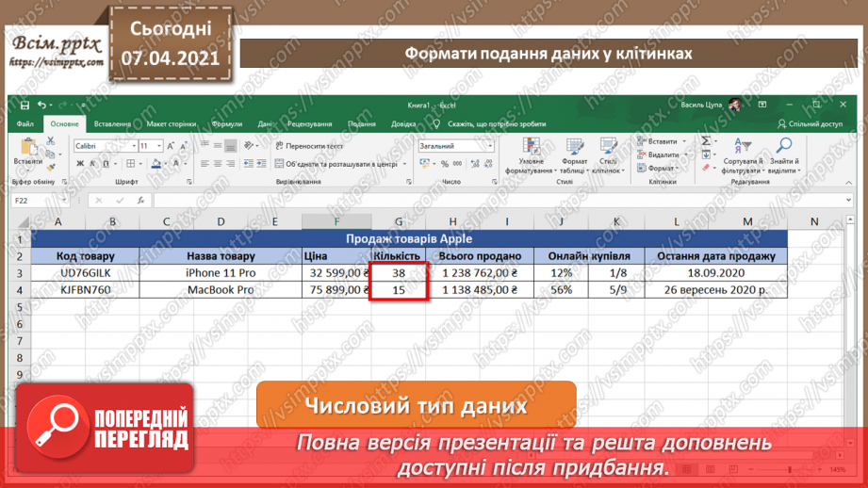The image size is (868, 488).
Task: Click the ПОПЕРЕДНІЙ ПЕРЕГЛЯД preview button
Action: pyautogui.click(x=105, y=428)
